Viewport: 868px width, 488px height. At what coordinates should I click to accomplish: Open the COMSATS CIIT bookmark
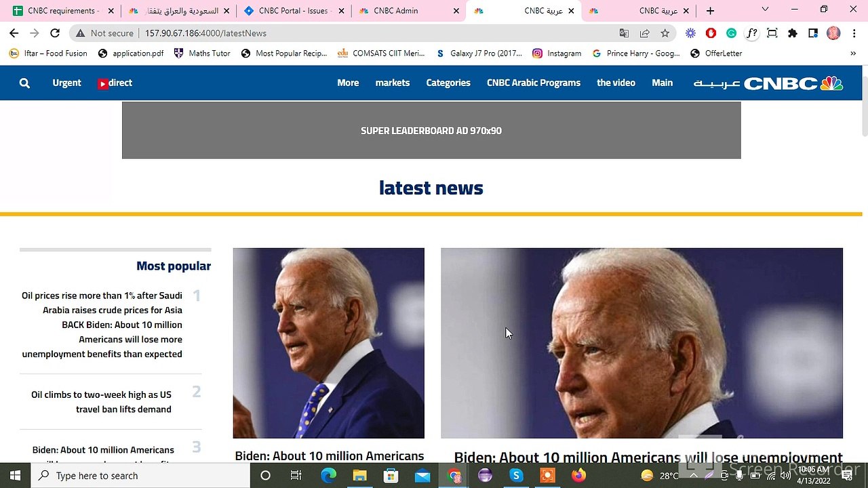coord(381,54)
